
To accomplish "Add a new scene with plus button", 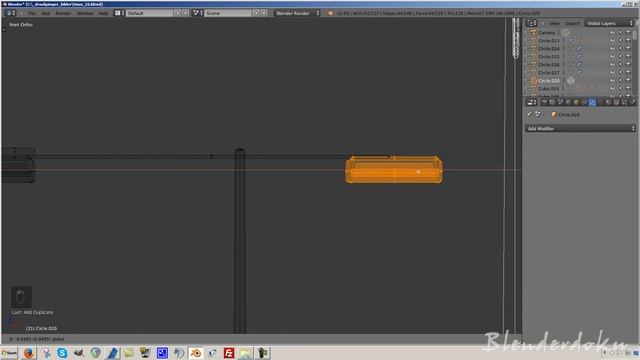I will pos(256,13).
